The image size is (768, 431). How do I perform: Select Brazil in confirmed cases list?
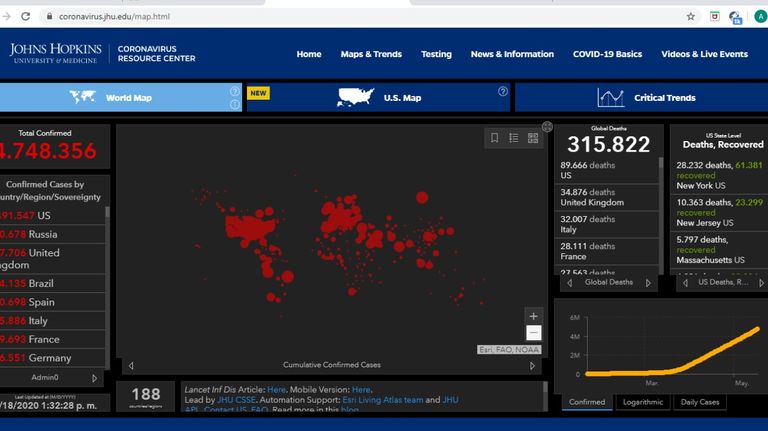[52, 284]
